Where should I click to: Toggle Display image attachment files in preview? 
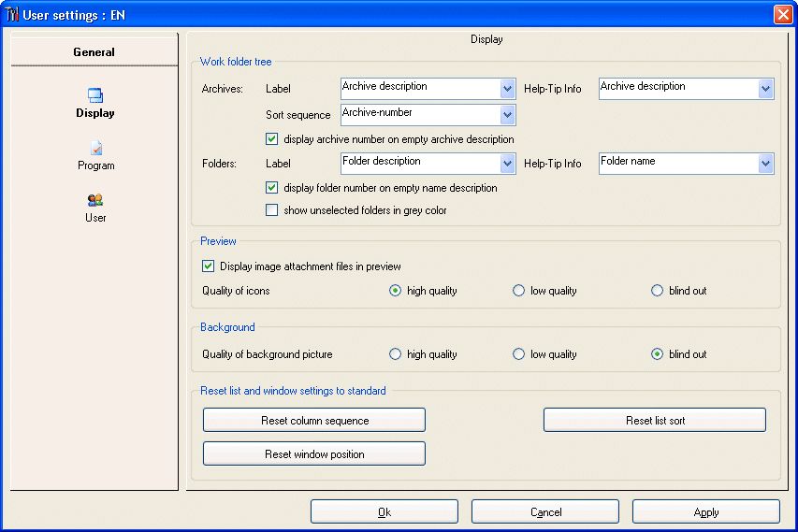pos(208,266)
